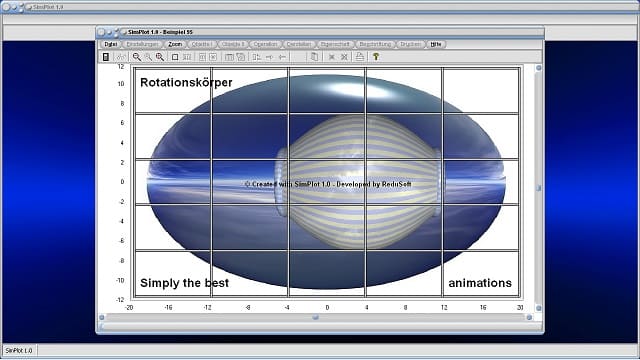The width and height of the screenshot is (640, 360).
Task: Click the calculator icon at toolbar start
Action: coord(106,57)
